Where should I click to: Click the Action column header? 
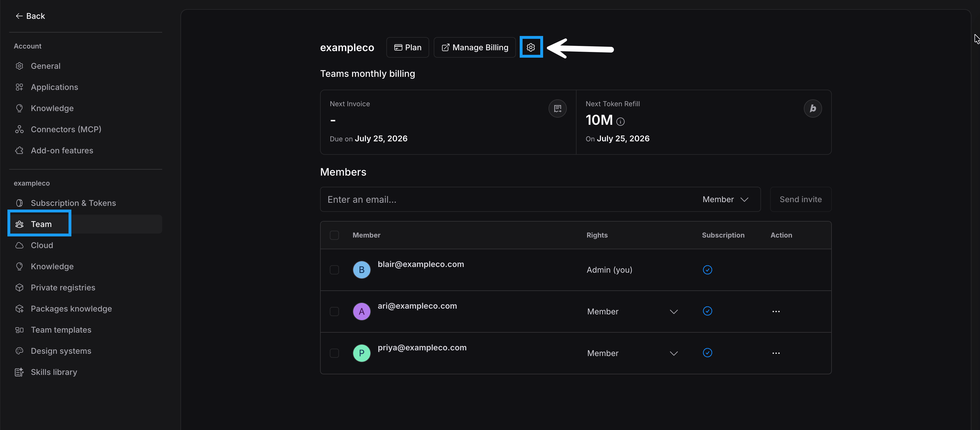click(781, 235)
